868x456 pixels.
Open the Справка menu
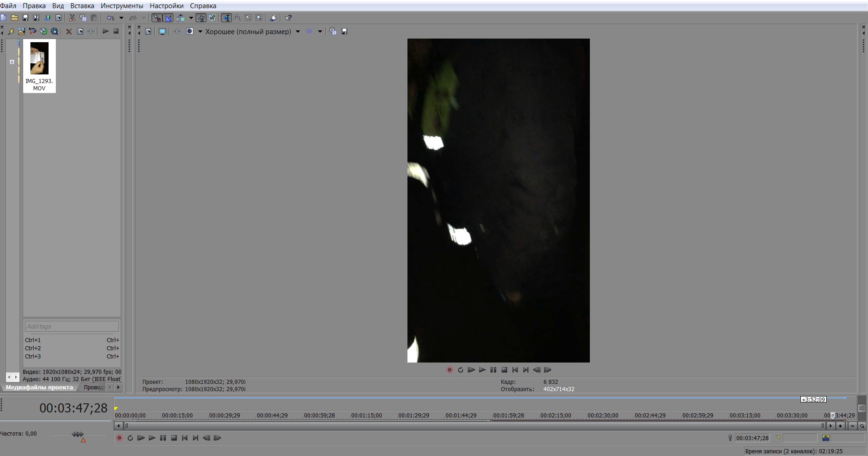coord(203,6)
